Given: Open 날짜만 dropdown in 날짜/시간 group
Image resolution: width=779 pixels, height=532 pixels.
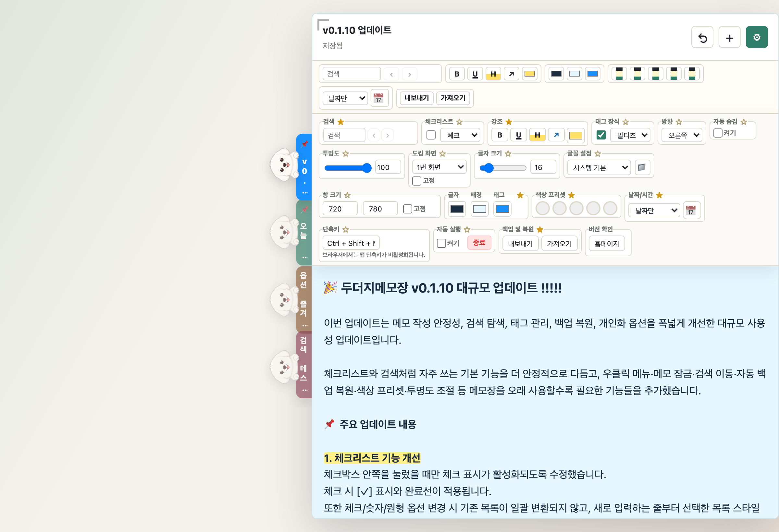Looking at the screenshot, I should tap(654, 211).
